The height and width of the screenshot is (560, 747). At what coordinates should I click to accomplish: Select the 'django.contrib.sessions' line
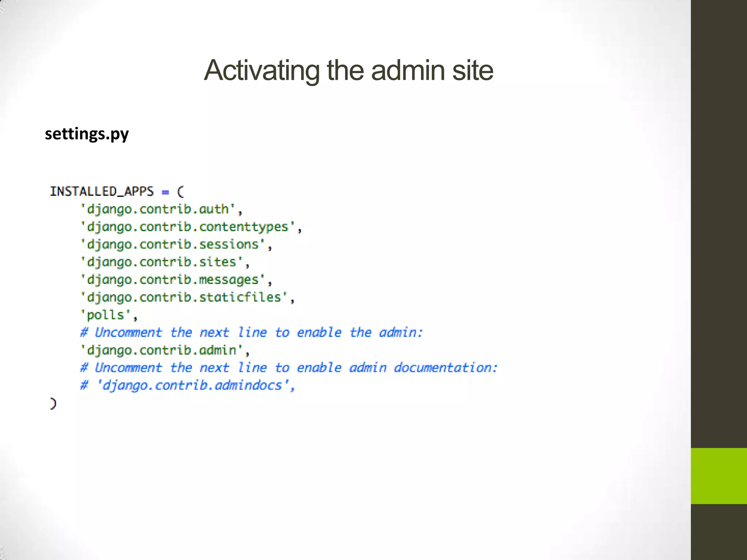pos(176,245)
